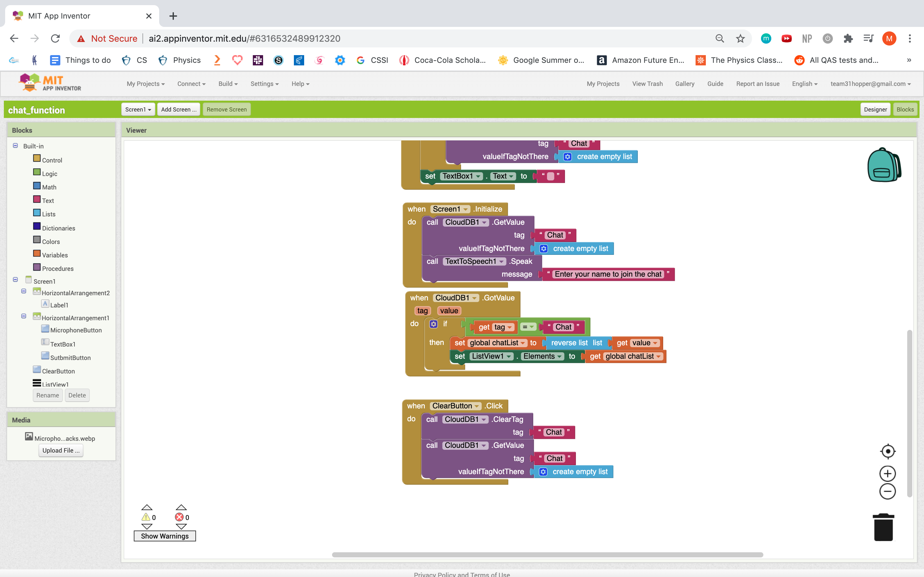Open the English language dropdown
Viewport: 924px width, 577px height.
tap(805, 84)
